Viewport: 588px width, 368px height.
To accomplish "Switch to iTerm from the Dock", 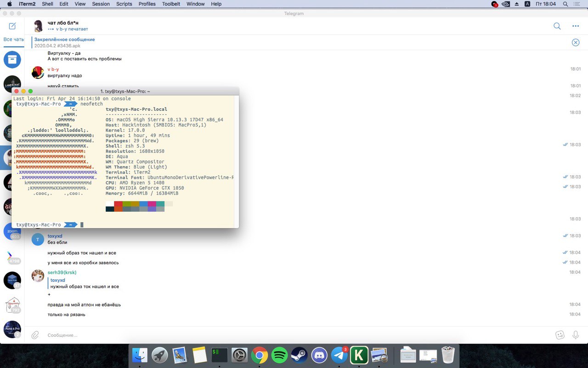I will (x=220, y=355).
